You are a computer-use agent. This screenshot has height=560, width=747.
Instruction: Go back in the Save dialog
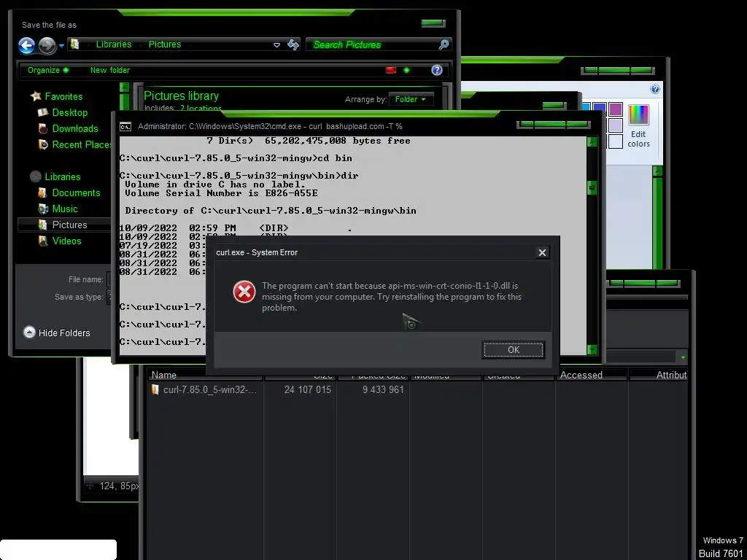(27, 45)
